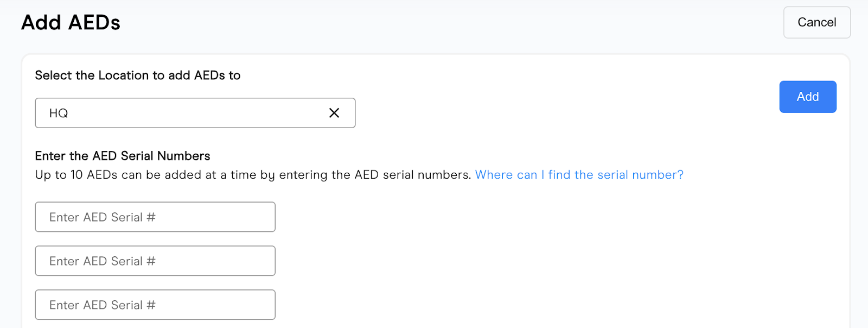Click the bottom visible Enter AED Serial # field
Screen dimensions: 868x328
click(x=155, y=305)
